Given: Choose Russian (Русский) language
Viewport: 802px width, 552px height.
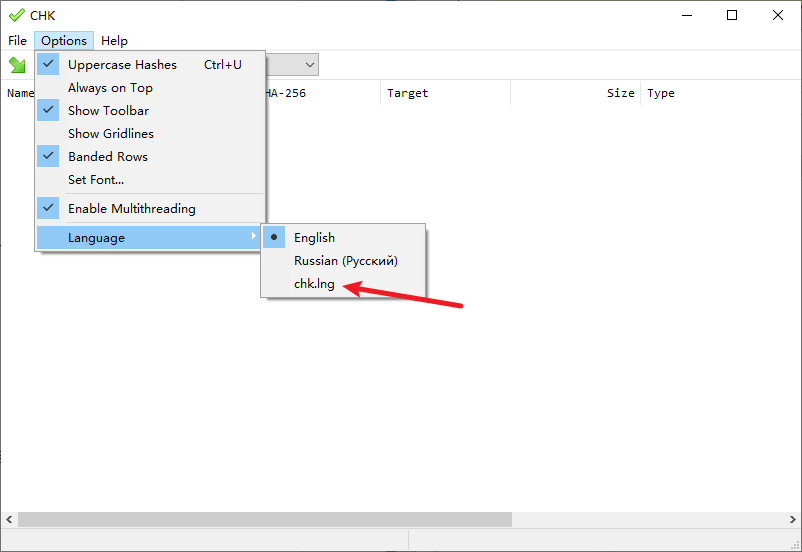Looking at the screenshot, I should (345, 261).
